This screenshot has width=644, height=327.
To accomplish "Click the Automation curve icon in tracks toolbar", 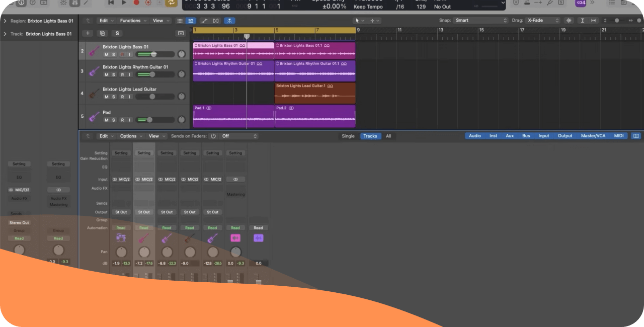I will click(x=204, y=21).
